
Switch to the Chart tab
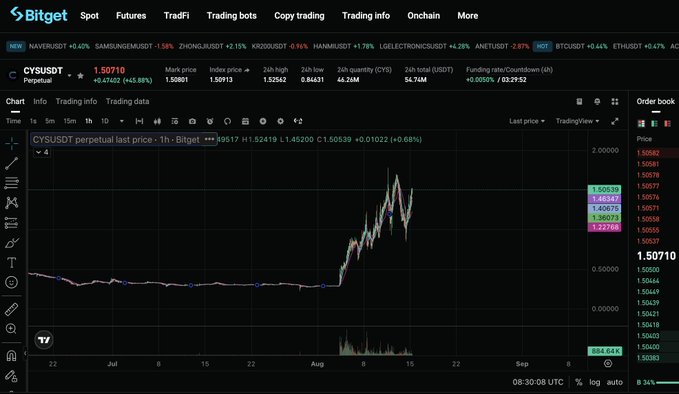click(x=15, y=101)
